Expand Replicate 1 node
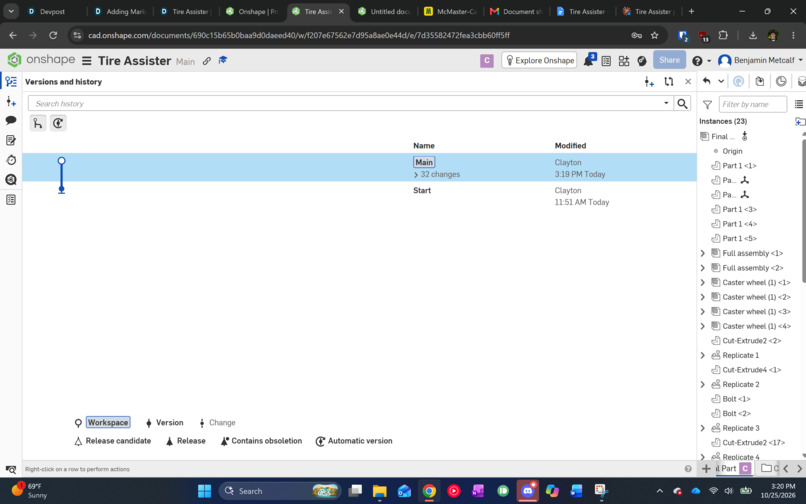The height and width of the screenshot is (504, 806). pos(703,355)
